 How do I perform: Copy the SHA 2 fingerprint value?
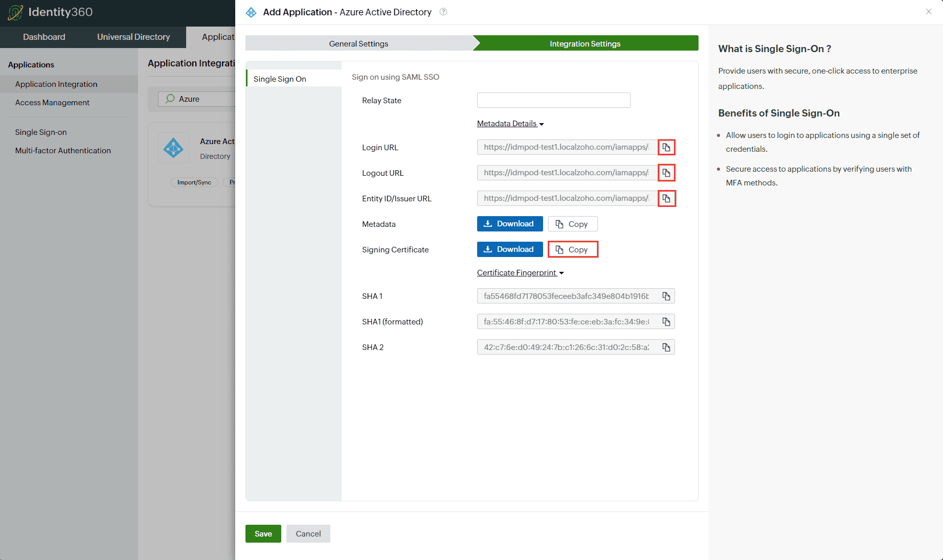point(666,347)
